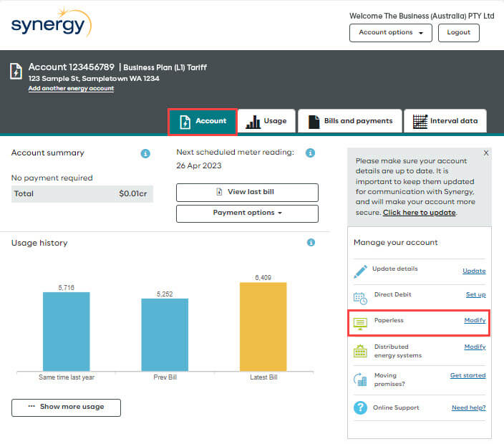Image resolution: width=504 pixels, height=444 pixels.
Task: Open the Interval data tab
Action: (445, 122)
